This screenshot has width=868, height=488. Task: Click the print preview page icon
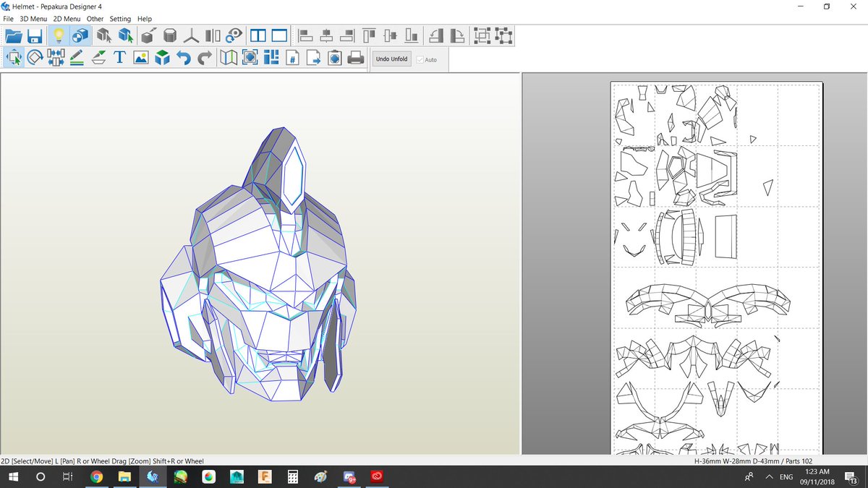click(335, 58)
